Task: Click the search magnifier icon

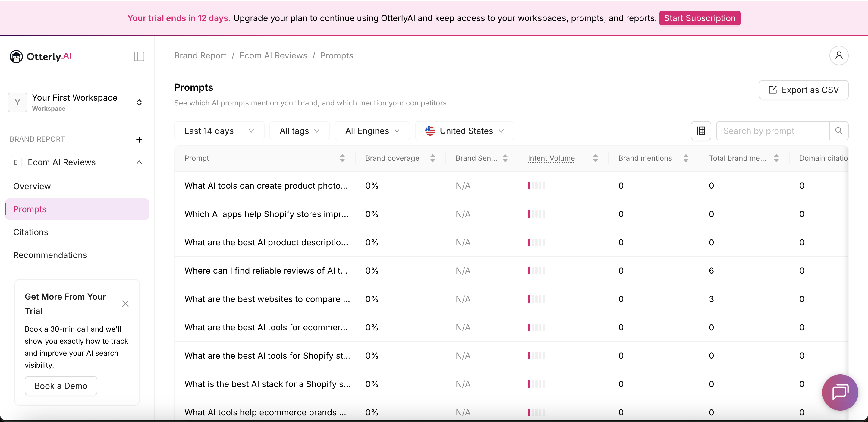Action: point(839,131)
